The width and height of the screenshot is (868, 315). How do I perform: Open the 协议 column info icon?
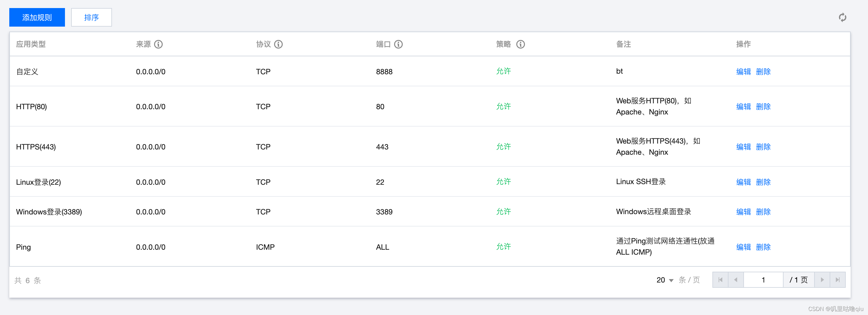[x=278, y=44]
